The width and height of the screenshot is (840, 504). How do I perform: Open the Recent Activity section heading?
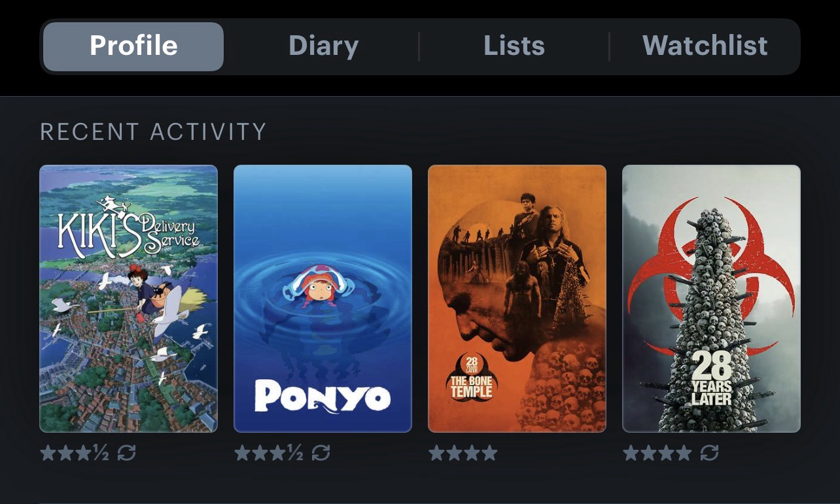153,131
